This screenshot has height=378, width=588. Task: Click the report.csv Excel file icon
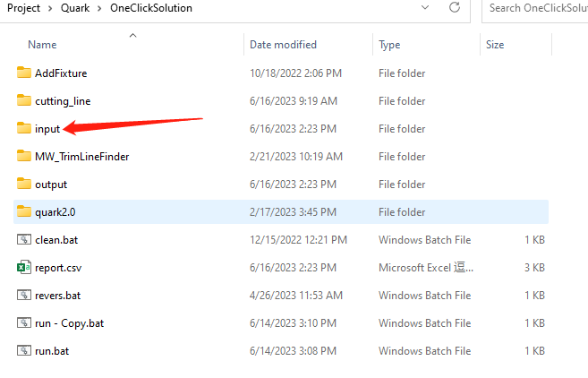(x=24, y=268)
